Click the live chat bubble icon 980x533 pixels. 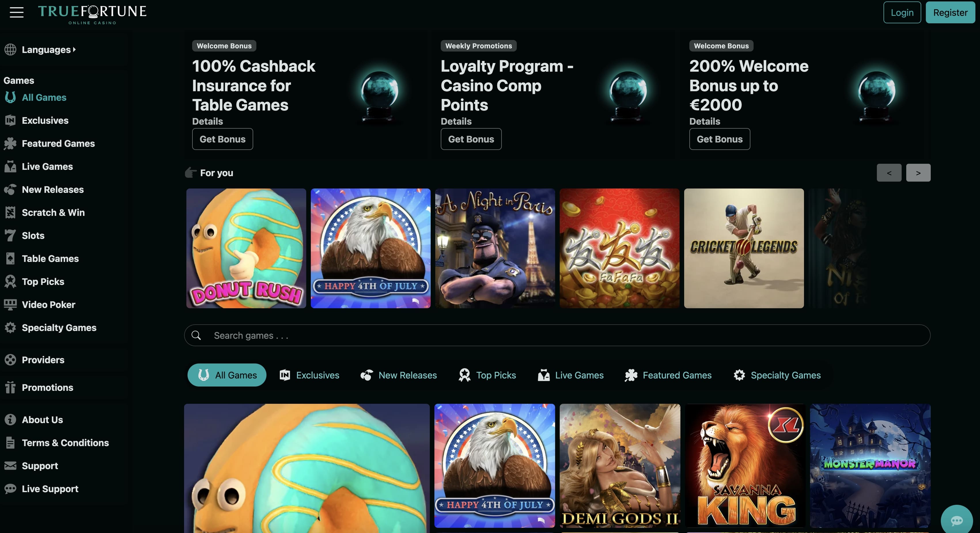click(957, 520)
